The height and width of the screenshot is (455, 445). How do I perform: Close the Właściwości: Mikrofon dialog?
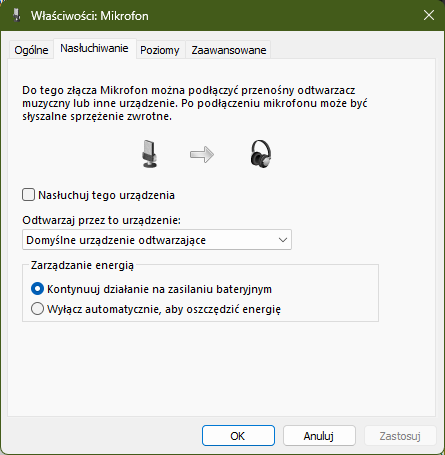coord(429,15)
